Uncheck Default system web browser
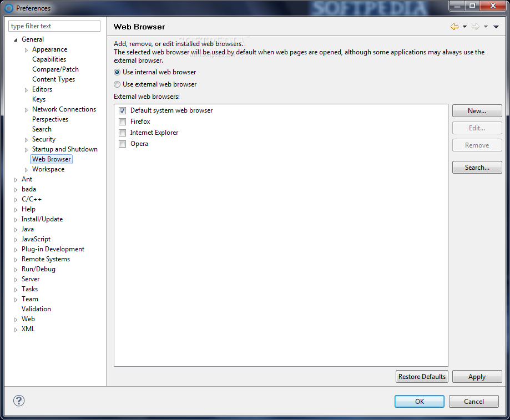 (122, 110)
